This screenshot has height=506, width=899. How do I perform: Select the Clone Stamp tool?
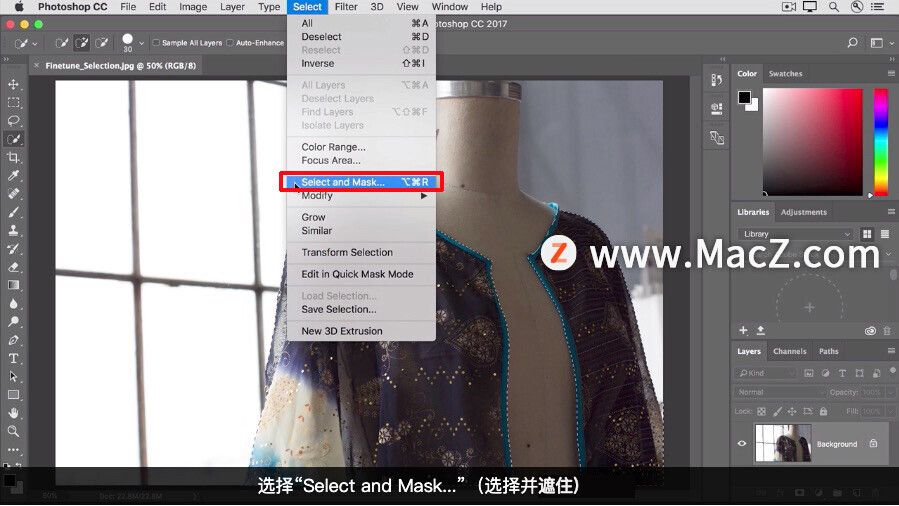[x=13, y=230]
